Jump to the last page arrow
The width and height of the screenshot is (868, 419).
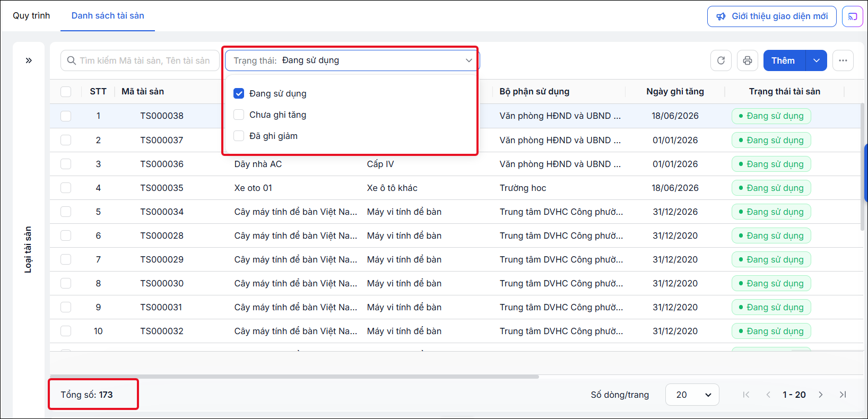click(843, 395)
